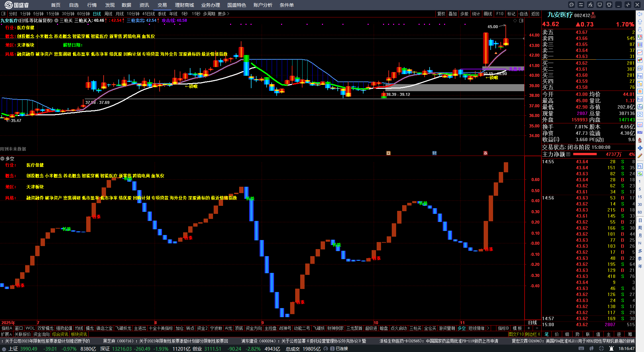Click the 统计 statistics button
Image resolution: width=644 pixels, height=352 pixels.
(476, 14)
